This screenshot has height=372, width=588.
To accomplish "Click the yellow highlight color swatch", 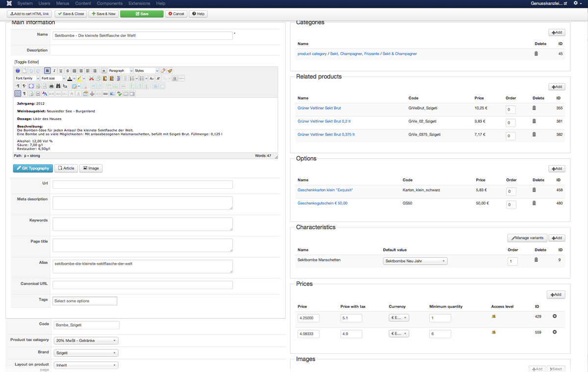I will click(x=79, y=78).
